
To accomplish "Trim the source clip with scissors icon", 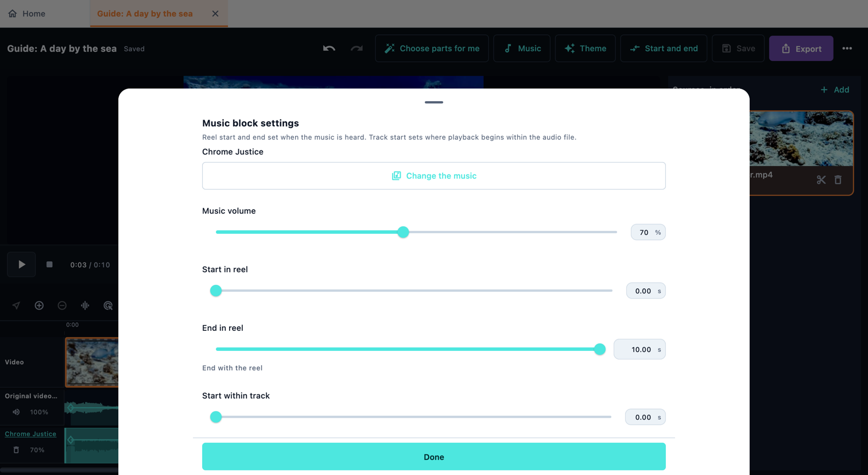I will coord(821,180).
